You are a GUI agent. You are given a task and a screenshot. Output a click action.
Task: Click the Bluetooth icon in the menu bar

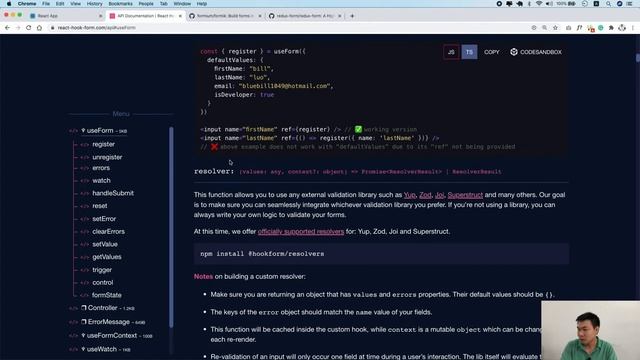[529, 4]
